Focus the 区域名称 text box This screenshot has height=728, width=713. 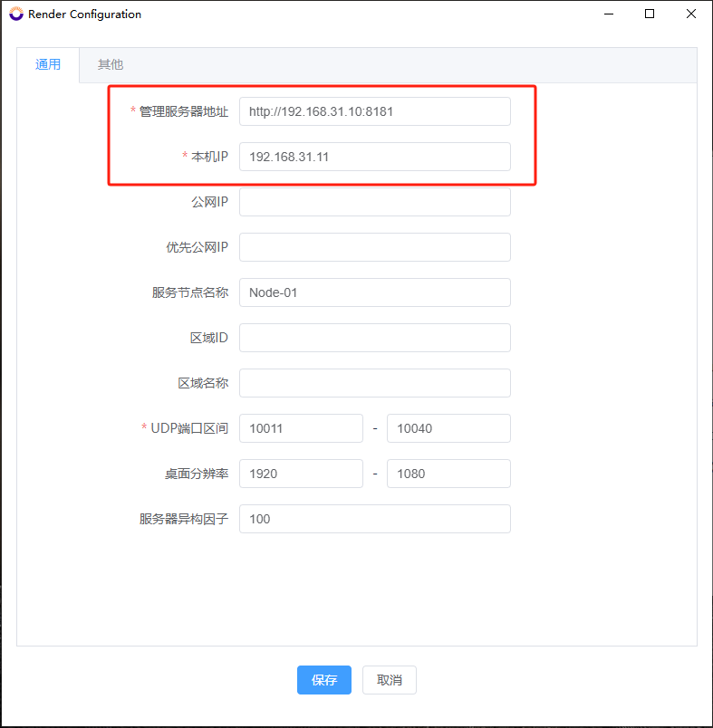pyautogui.click(x=374, y=383)
